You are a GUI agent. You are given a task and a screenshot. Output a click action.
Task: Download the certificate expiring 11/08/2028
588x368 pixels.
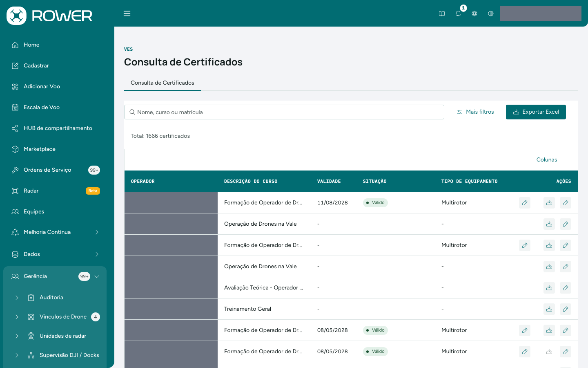click(549, 203)
